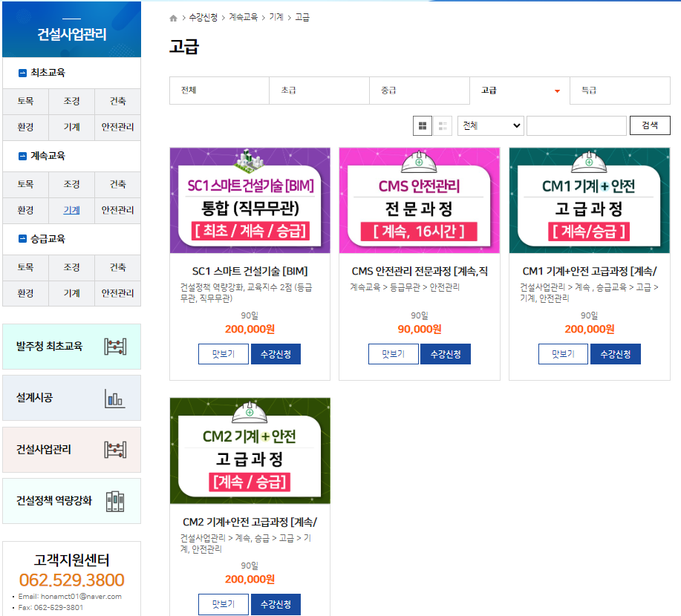Click the course search text field
This screenshot has height=616, width=681.
[576, 126]
